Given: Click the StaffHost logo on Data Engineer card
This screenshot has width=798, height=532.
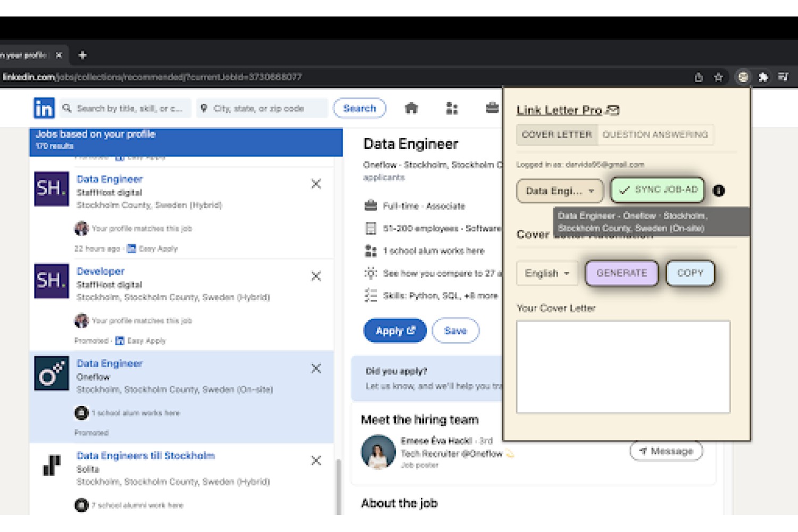Looking at the screenshot, I should pyautogui.click(x=52, y=188).
